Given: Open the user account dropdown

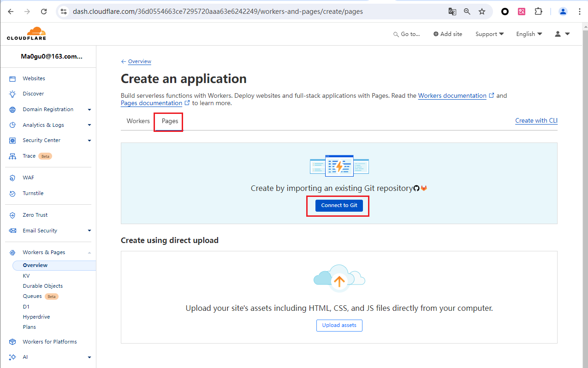Looking at the screenshot, I should click(562, 34).
